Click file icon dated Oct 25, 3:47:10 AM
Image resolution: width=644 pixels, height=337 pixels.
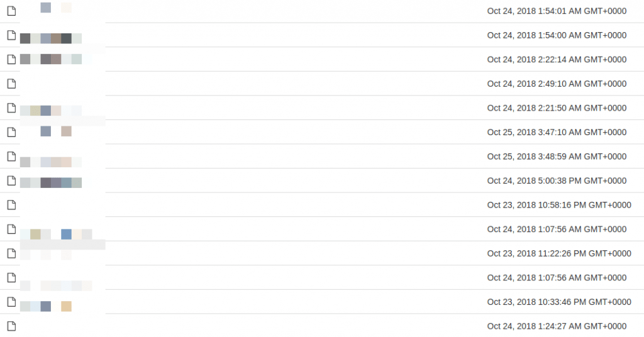pyautogui.click(x=11, y=132)
